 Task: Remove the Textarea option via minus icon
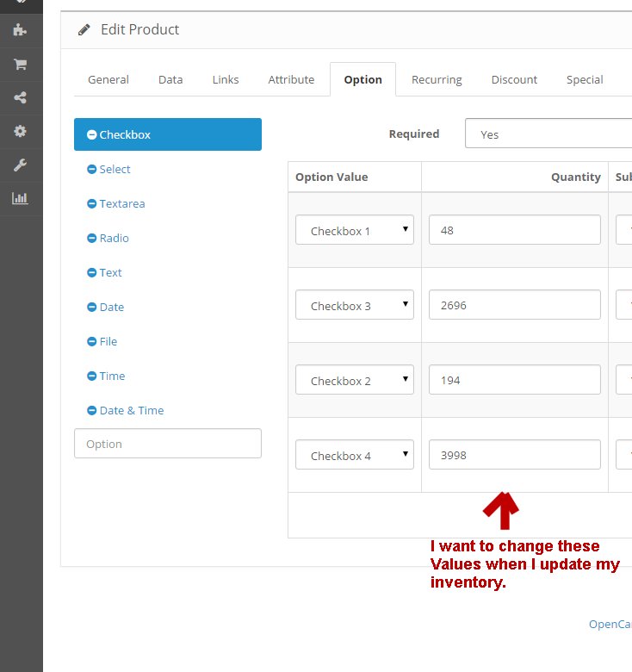click(91, 203)
